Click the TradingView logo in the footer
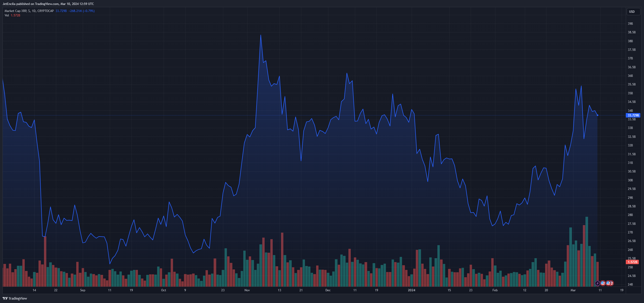Screen dimensions: 644x303 point(15,298)
